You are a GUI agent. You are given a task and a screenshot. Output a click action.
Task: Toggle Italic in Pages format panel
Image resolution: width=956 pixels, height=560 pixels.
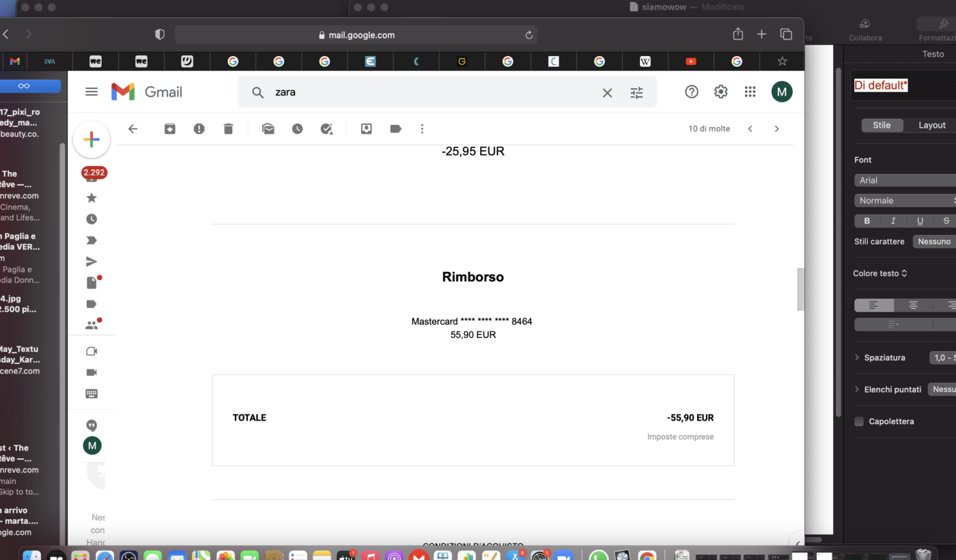(x=893, y=221)
